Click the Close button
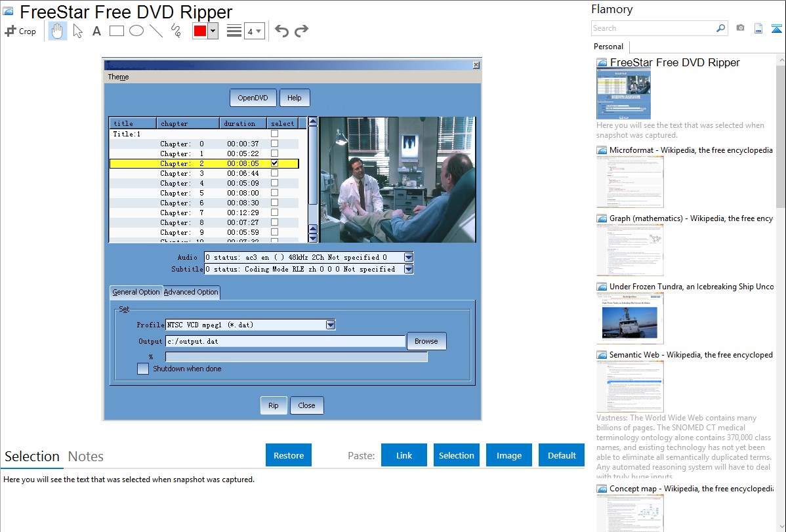This screenshot has width=786, height=532. tap(307, 405)
